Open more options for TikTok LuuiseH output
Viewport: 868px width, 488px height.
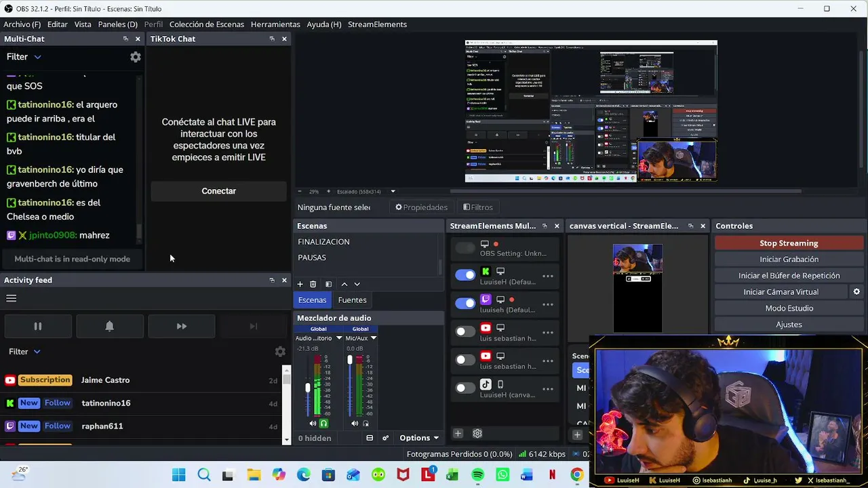548,389
